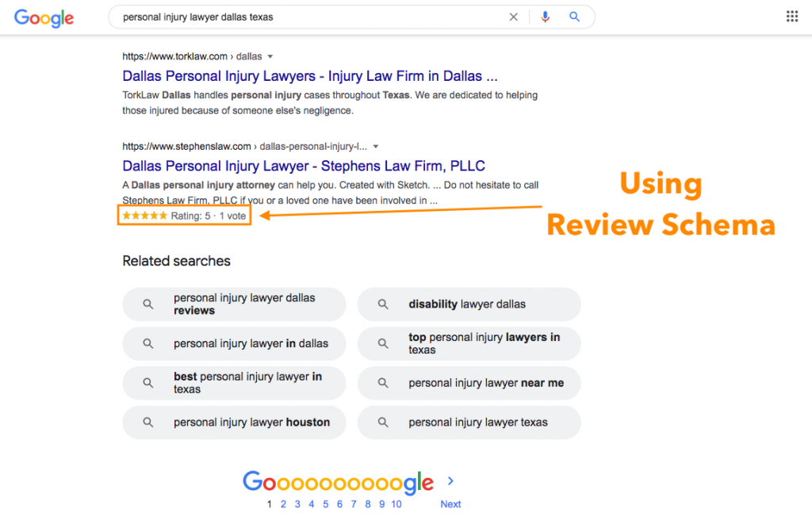Expand the stephenslaw.com result options arrow

[375, 147]
